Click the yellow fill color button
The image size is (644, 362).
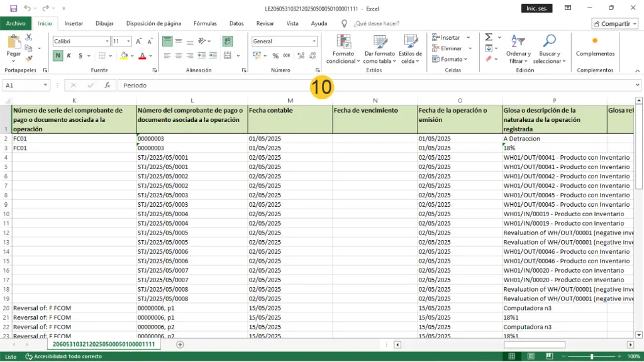tap(124, 56)
